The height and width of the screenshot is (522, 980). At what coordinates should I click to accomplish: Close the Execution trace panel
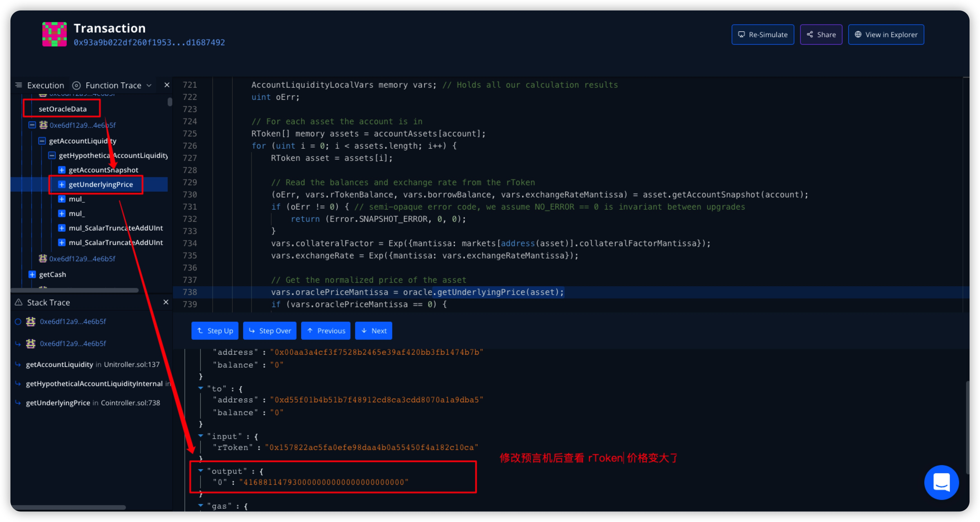[167, 85]
